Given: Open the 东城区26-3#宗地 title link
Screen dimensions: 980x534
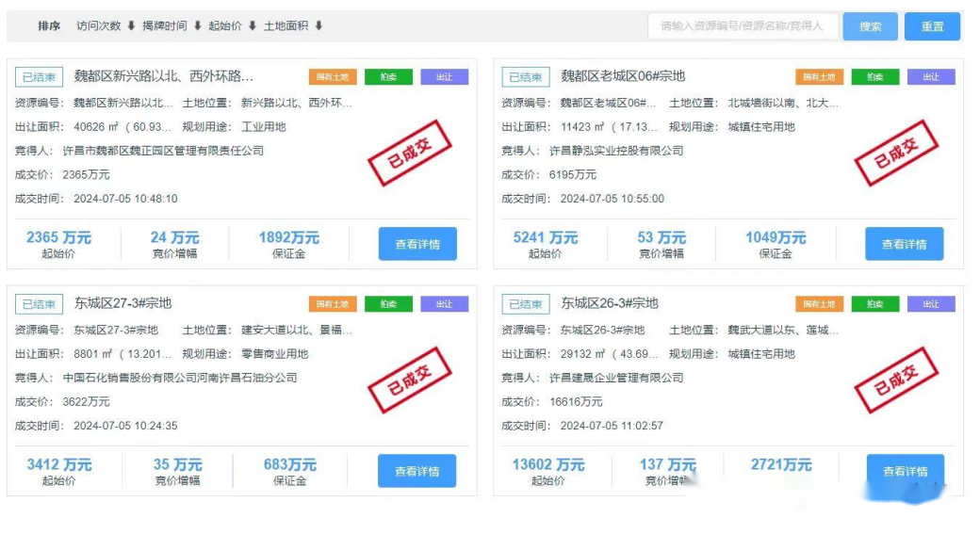Looking at the screenshot, I should (610, 303).
